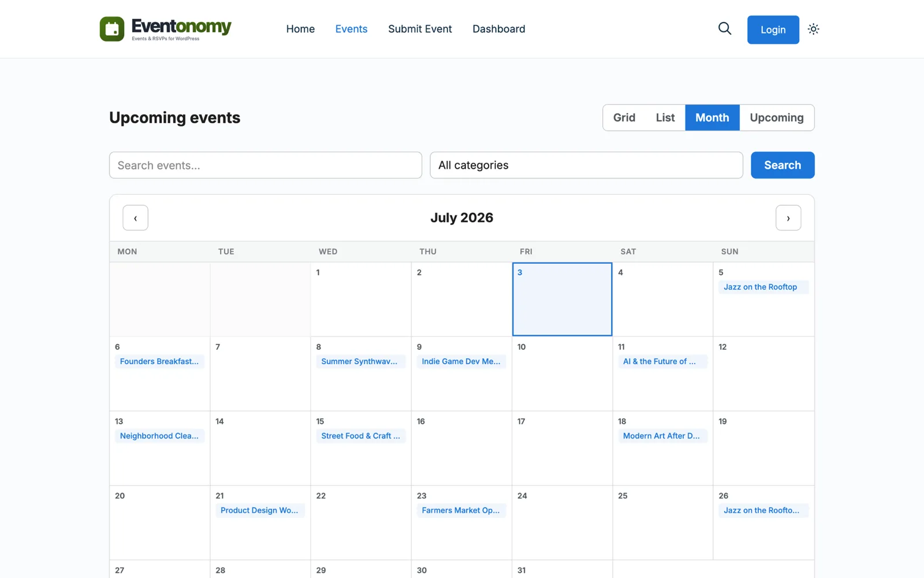
Task: Select the highlighted July 3 cell
Action: [x=562, y=299]
